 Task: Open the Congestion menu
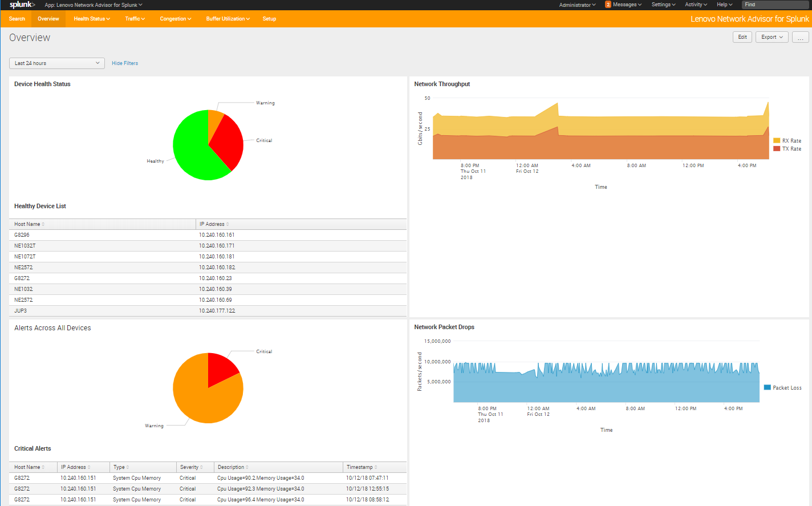pos(176,19)
